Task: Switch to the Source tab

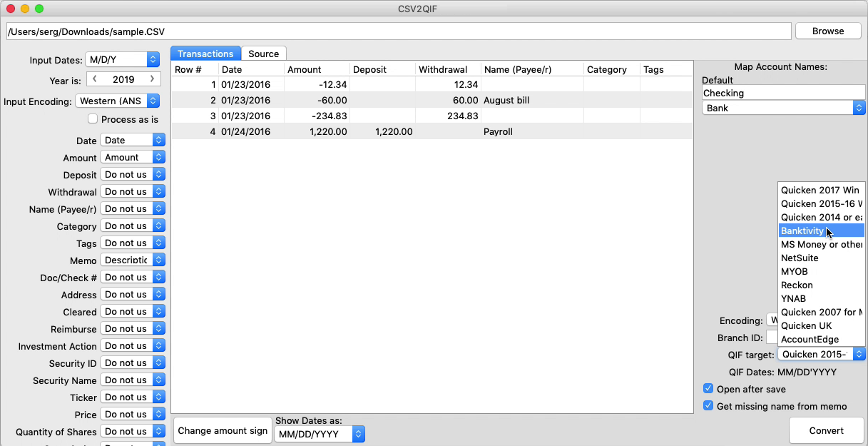Action: [x=264, y=54]
